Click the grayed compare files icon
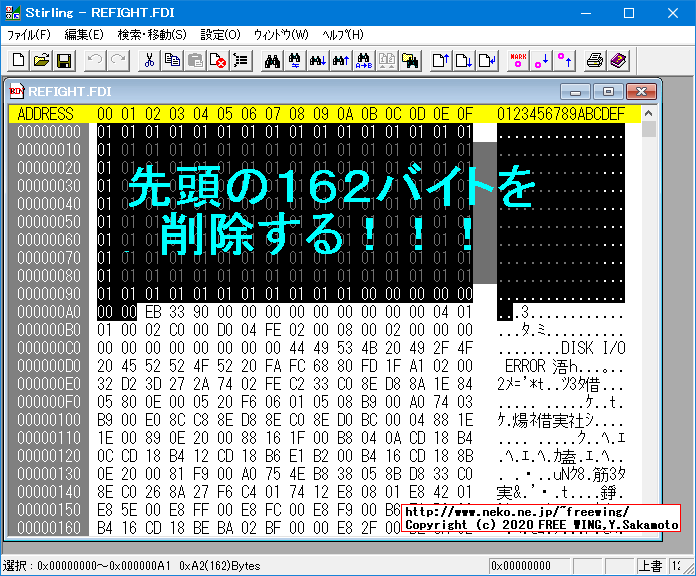 point(387,60)
